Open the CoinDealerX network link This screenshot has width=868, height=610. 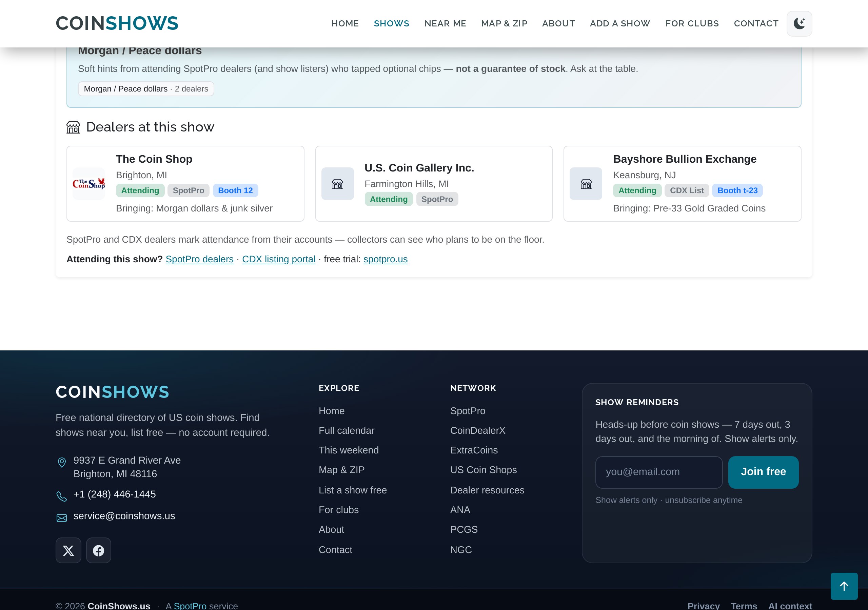point(478,430)
